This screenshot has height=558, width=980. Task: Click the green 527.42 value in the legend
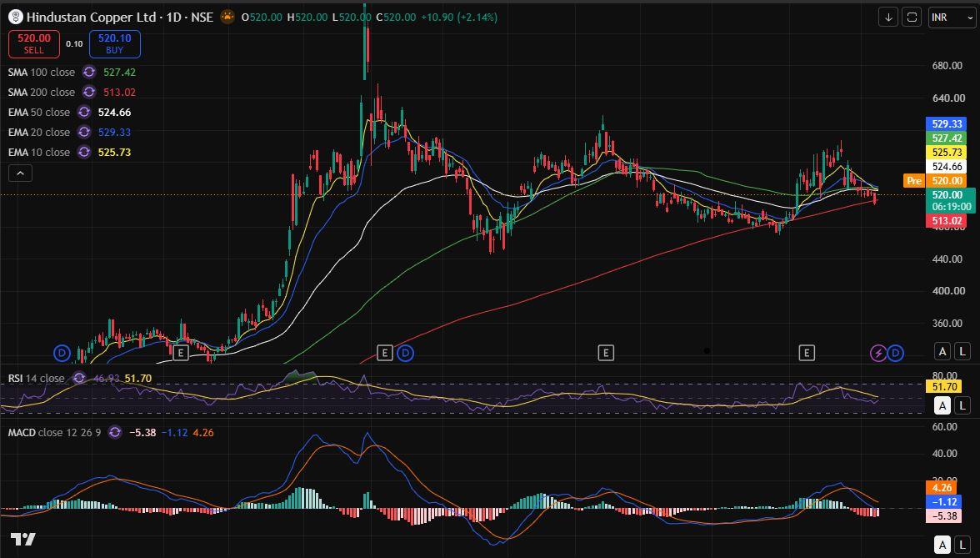coord(119,72)
